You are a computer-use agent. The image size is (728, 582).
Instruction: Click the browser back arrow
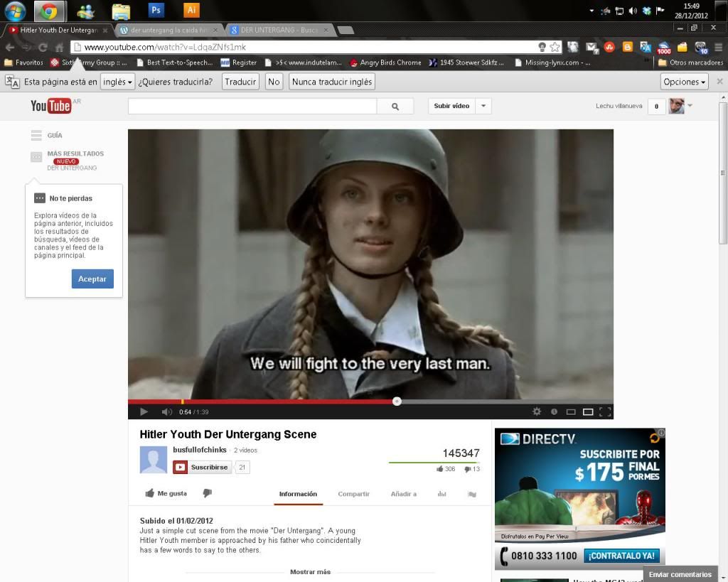point(10,47)
